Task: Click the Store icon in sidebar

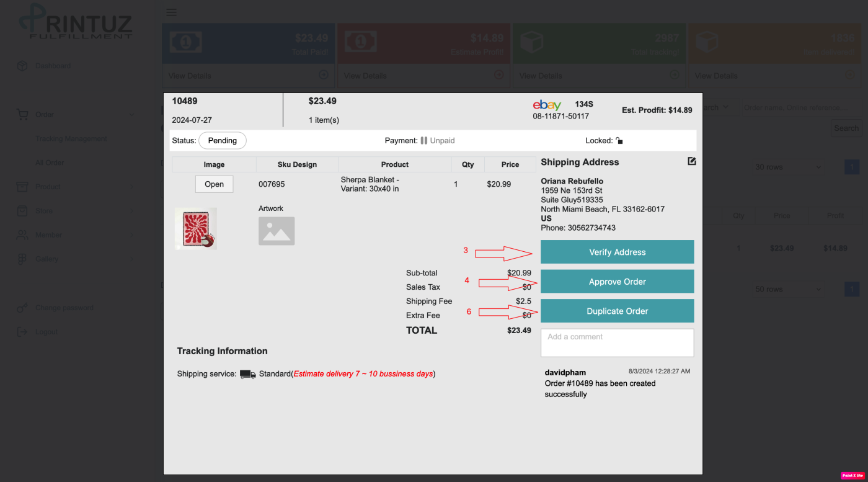Action: coord(22,211)
